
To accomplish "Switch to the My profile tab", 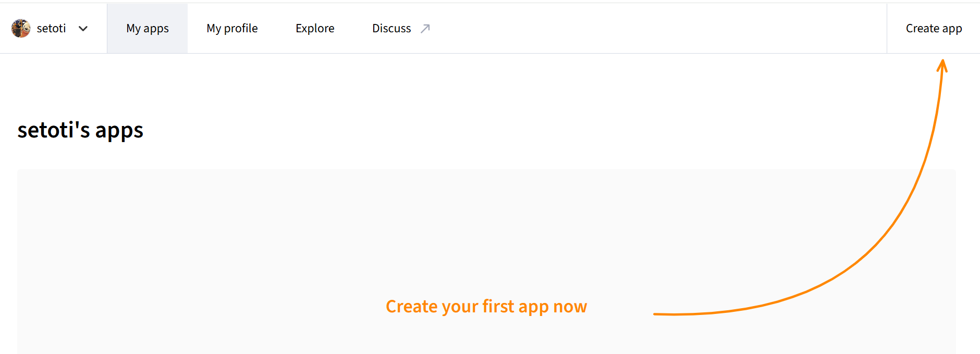I will point(232,28).
